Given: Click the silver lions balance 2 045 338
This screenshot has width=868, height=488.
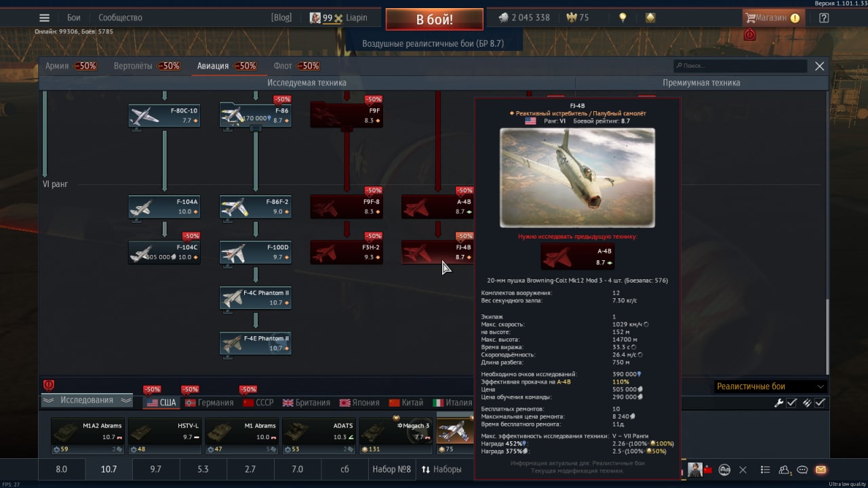Looking at the screenshot, I should (x=524, y=18).
